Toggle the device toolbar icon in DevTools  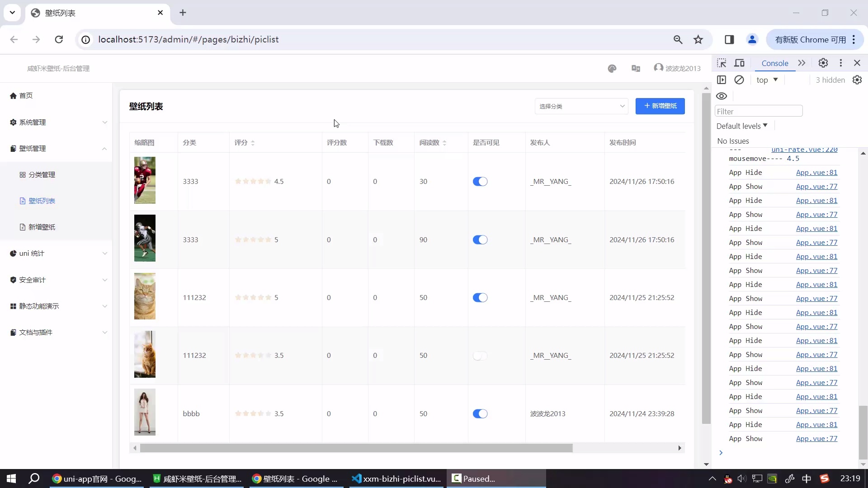click(740, 63)
